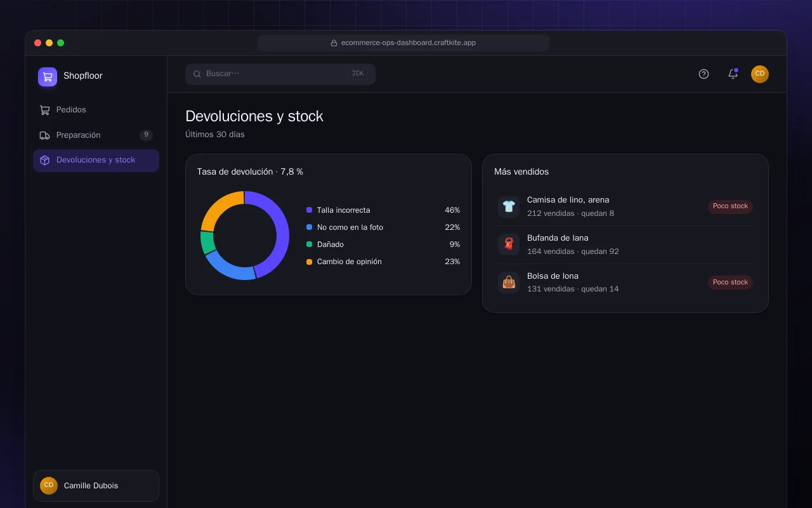Click the Preparación truck icon

[44, 135]
